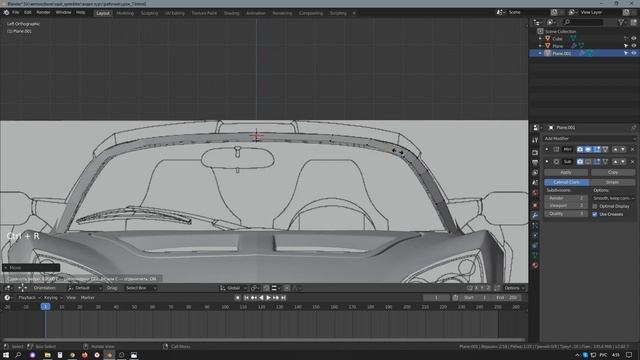Switch to the UV Editing workspace tab
This screenshot has height=360, width=640.
[x=174, y=13]
